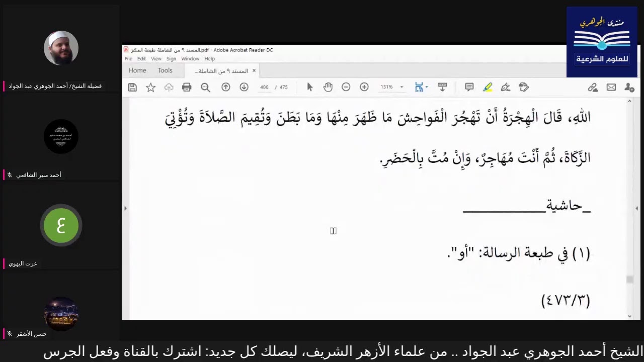The width and height of the screenshot is (644, 362).
Task: Click muted mic icon beside حسن الأشقر
Action: pyautogui.click(x=9, y=334)
